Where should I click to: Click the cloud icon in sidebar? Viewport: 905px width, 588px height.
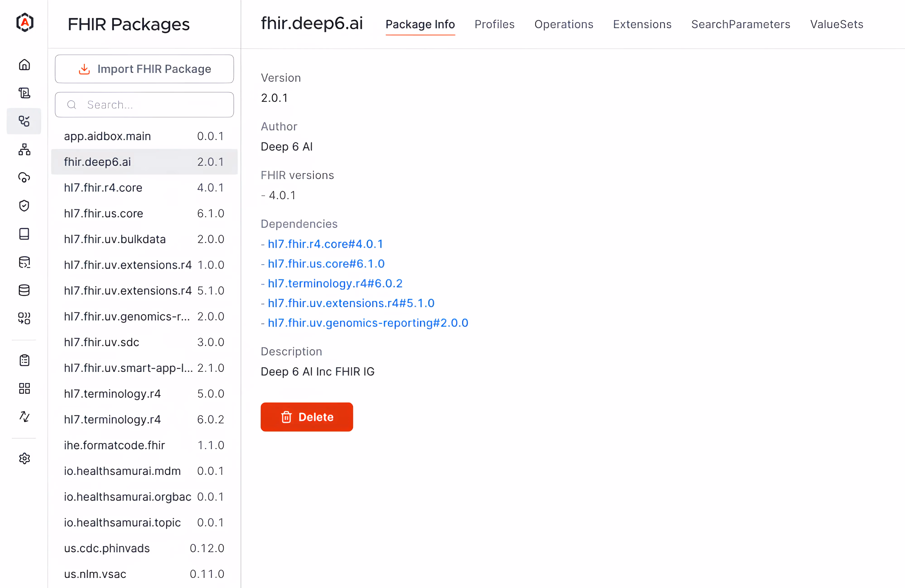[24, 178]
